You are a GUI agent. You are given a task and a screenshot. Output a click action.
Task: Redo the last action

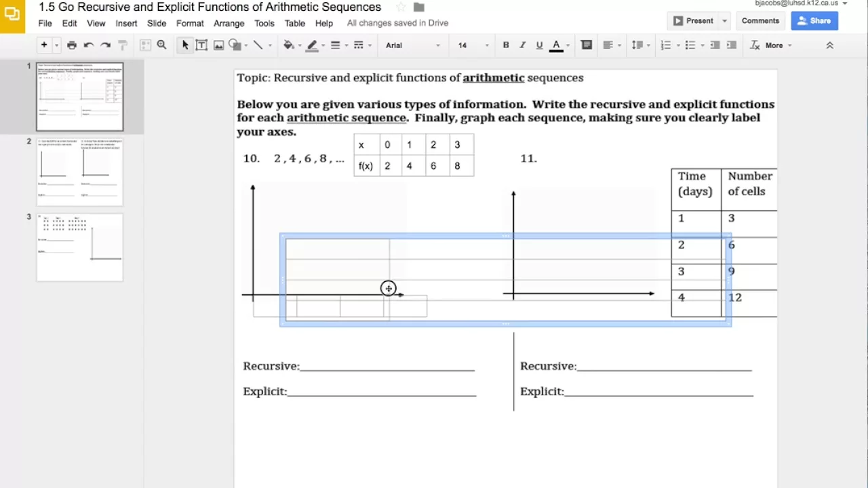(x=106, y=45)
